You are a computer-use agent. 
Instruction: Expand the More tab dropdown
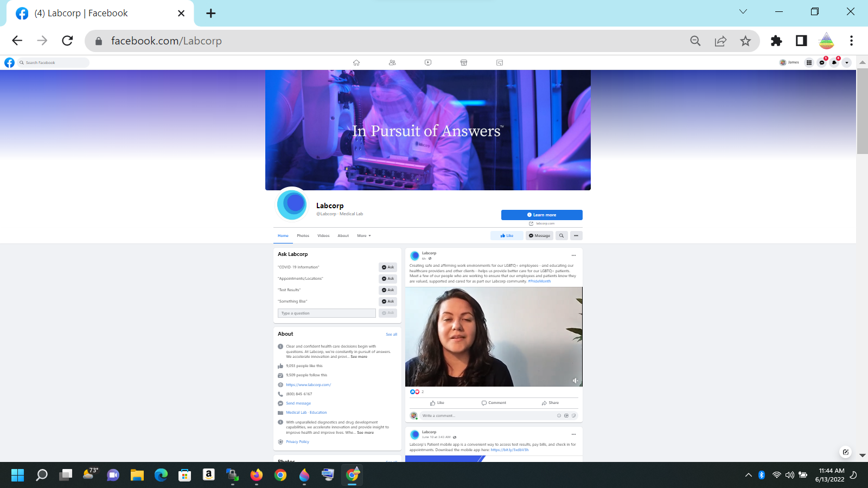tap(364, 236)
